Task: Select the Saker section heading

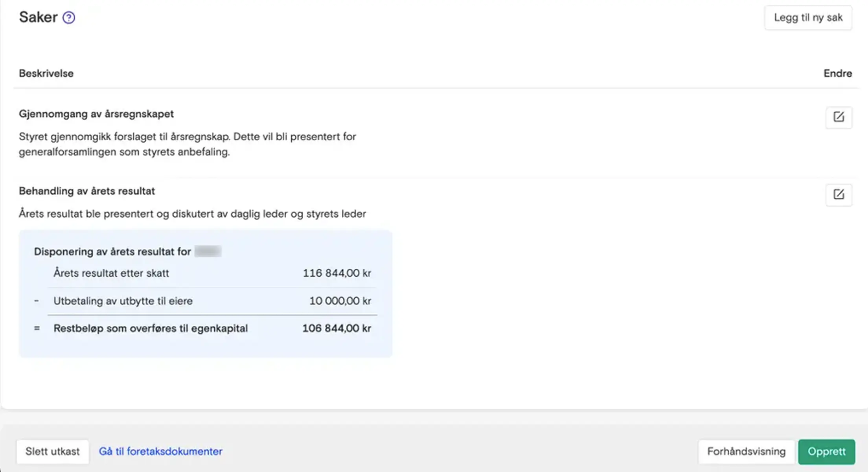Action: coord(38,17)
